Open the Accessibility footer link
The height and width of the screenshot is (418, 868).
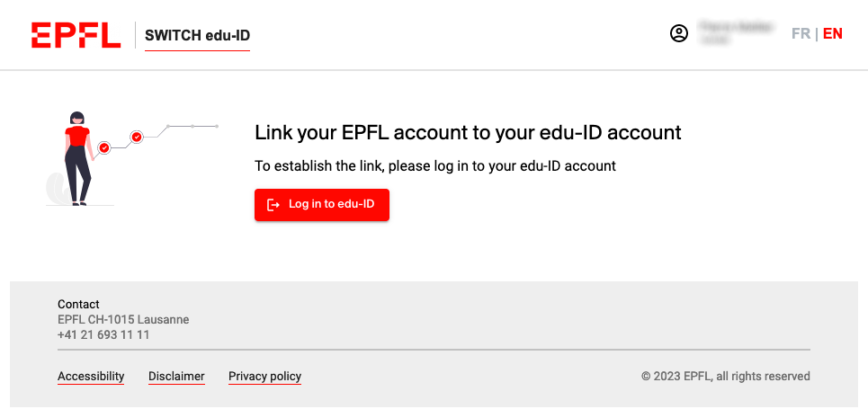[91, 377]
